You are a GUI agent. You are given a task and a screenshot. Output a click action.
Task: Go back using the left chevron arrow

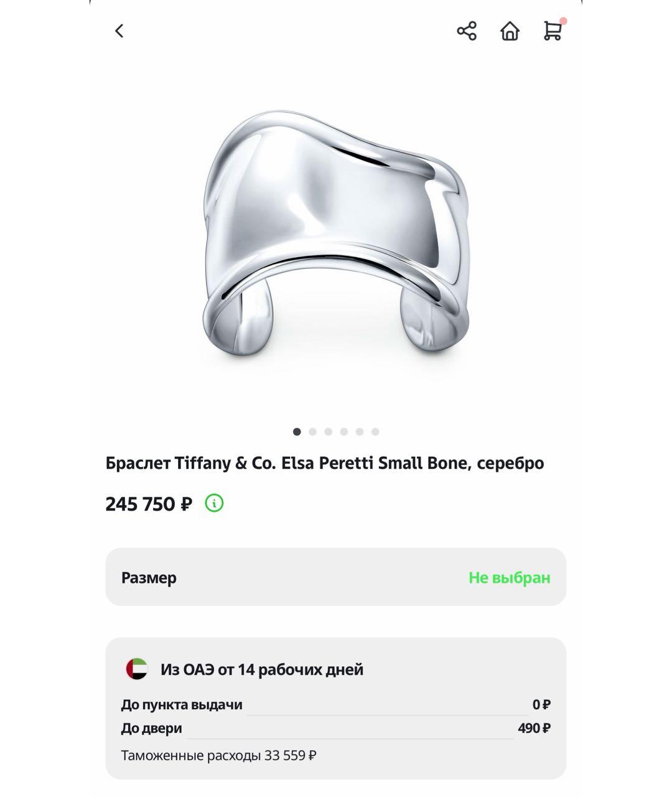click(x=119, y=31)
